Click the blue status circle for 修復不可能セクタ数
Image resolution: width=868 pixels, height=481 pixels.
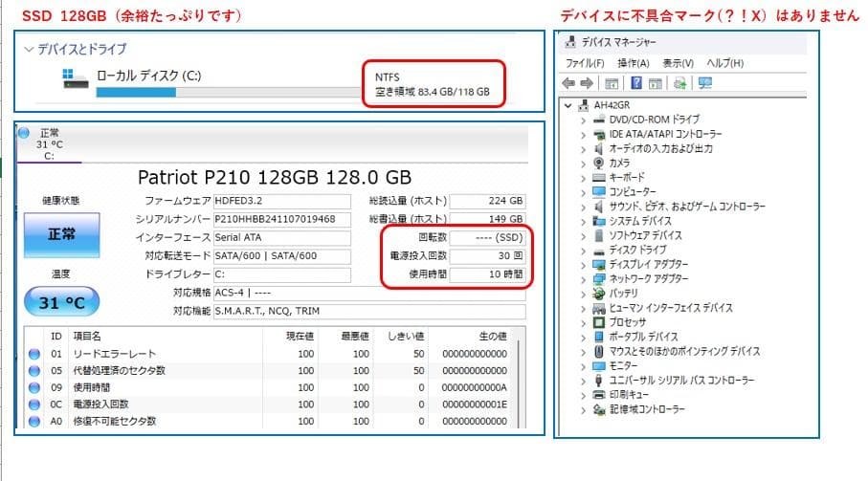pyautogui.click(x=34, y=422)
